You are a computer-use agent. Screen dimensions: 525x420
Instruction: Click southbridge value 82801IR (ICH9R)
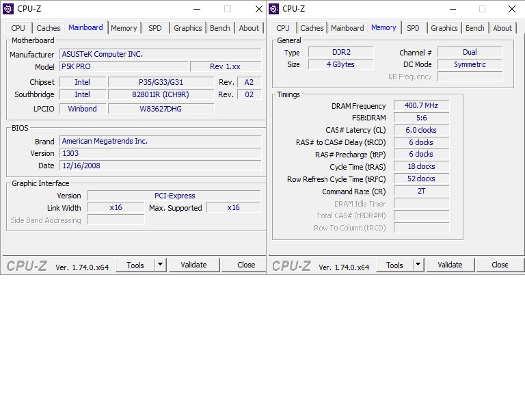click(x=161, y=94)
